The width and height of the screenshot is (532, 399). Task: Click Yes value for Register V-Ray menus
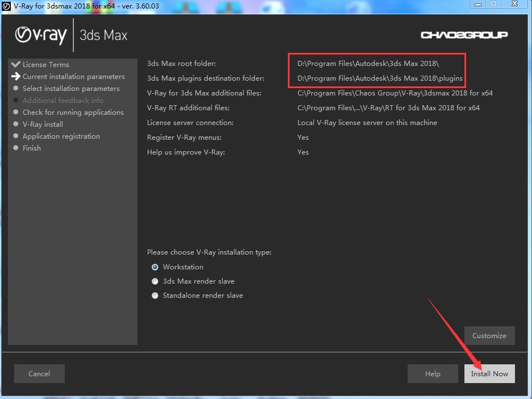point(303,138)
